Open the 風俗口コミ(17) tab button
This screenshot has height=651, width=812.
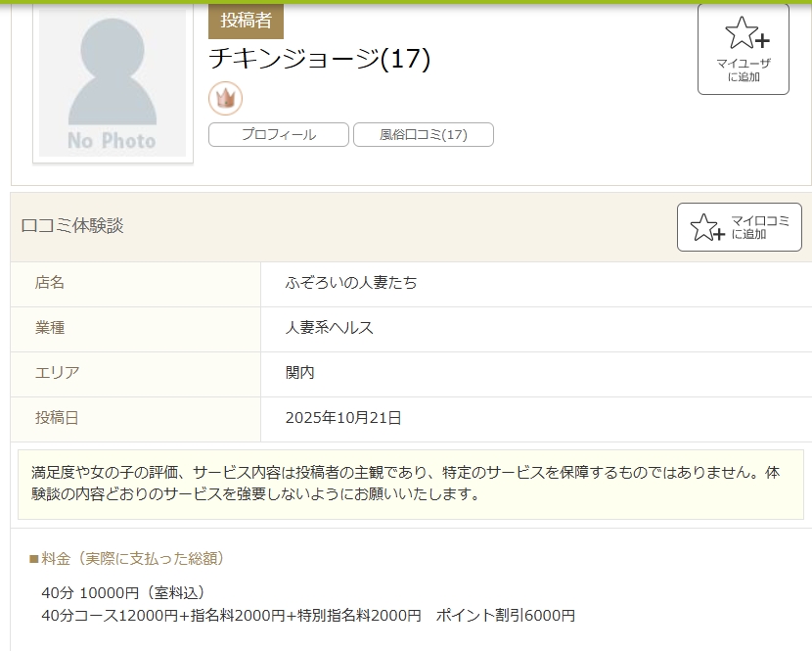(423, 135)
